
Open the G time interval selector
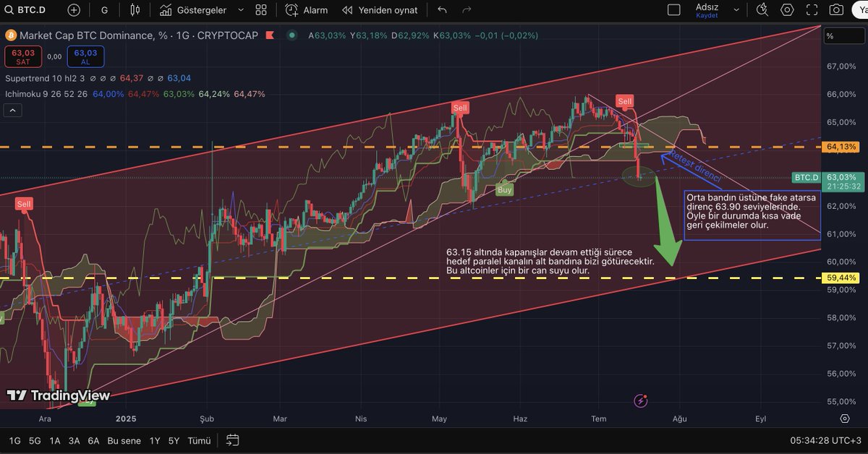pos(105,10)
